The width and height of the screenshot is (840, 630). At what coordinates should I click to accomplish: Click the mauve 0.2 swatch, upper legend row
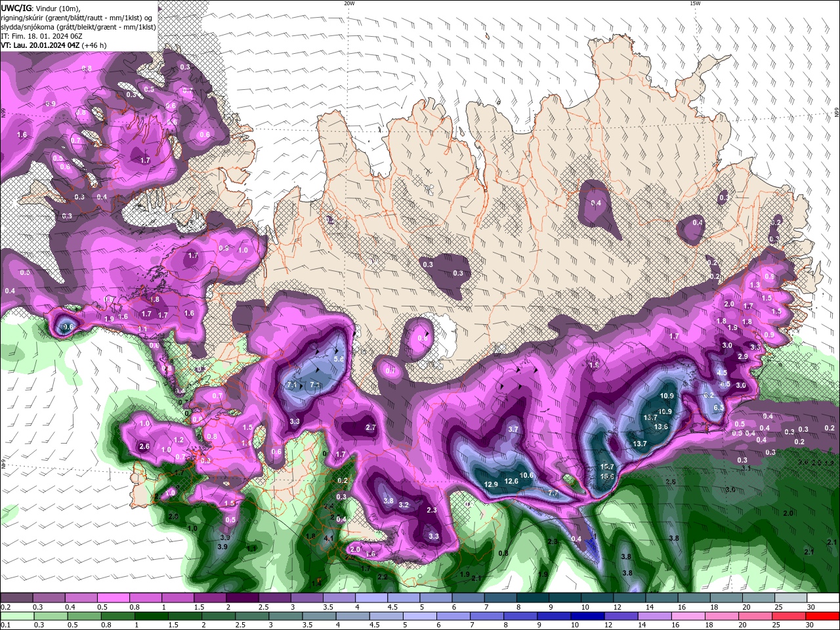(16, 598)
